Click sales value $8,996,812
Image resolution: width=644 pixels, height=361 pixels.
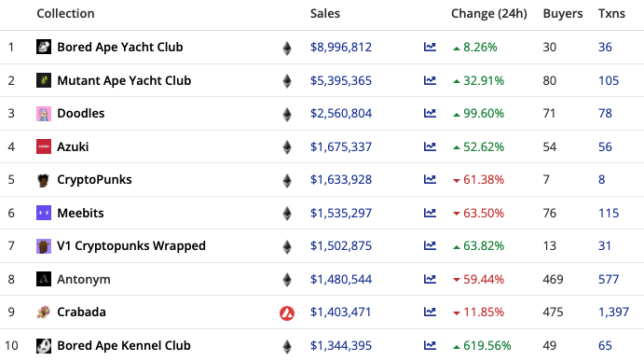click(341, 47)
